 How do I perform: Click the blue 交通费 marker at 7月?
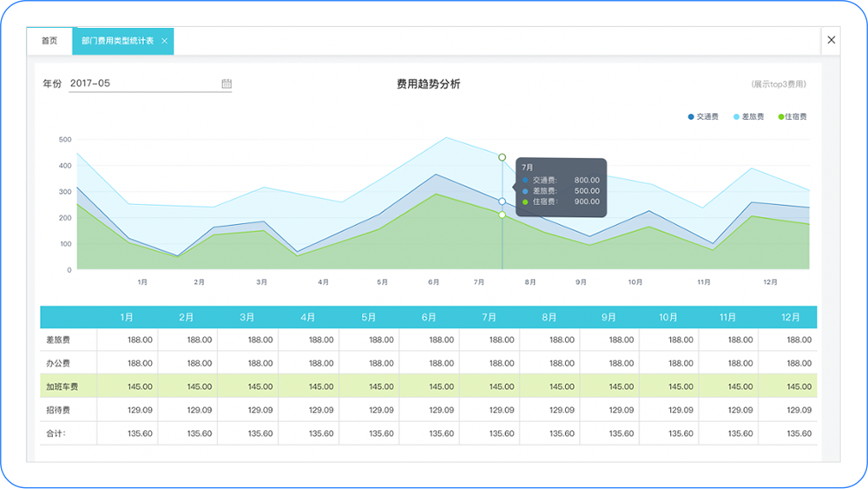point(502,202)
